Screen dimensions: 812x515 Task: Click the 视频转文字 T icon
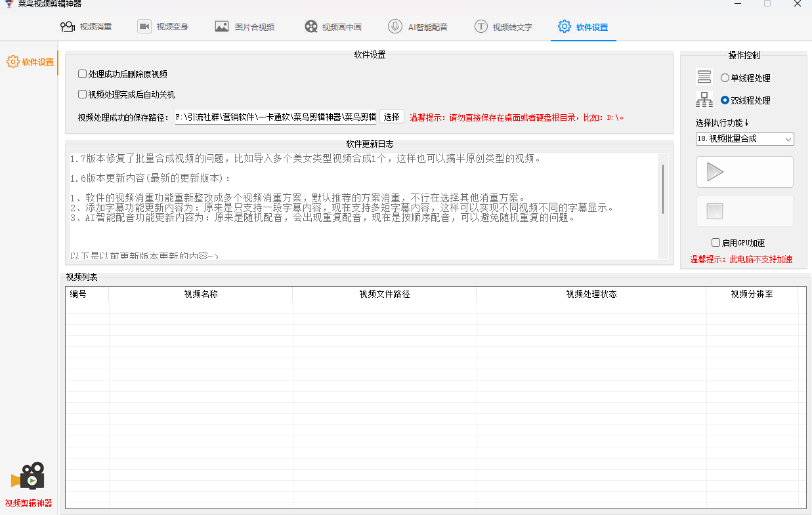481,27
